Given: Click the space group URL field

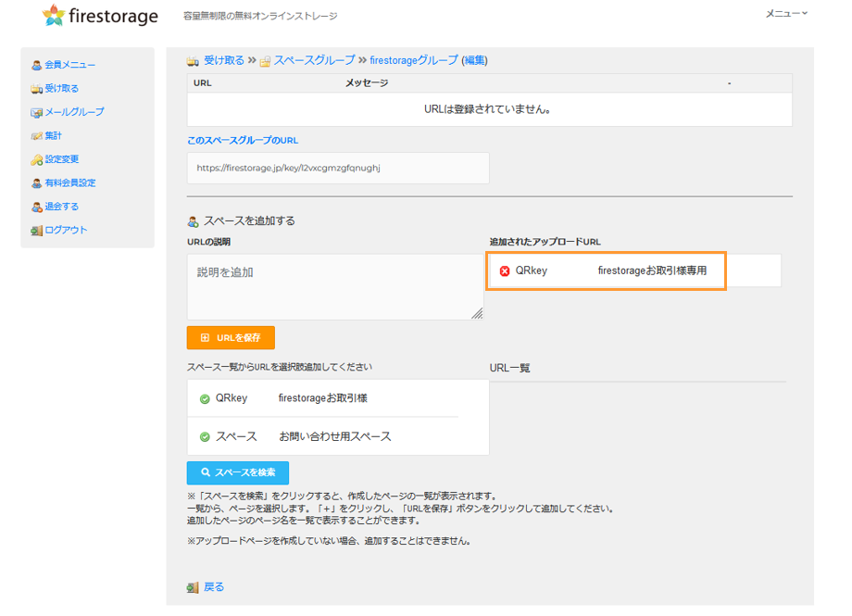Looking at the screenshot, I should click(x=338, y=168).
